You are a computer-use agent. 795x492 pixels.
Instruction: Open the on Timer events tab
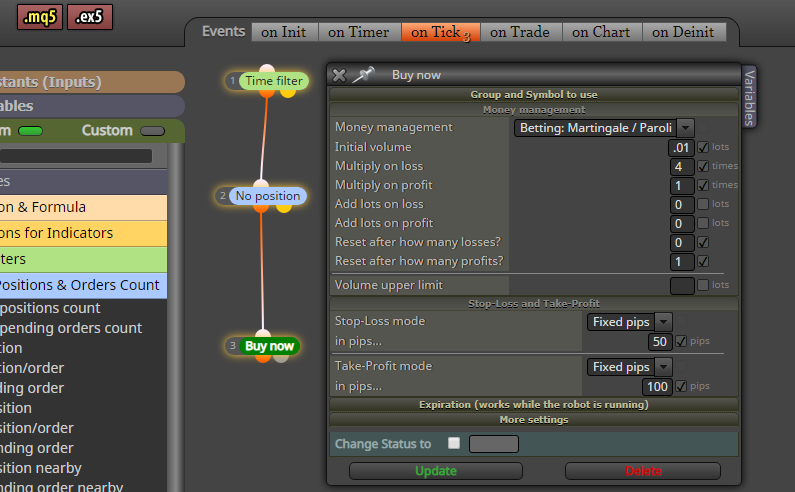coord(359,32)
